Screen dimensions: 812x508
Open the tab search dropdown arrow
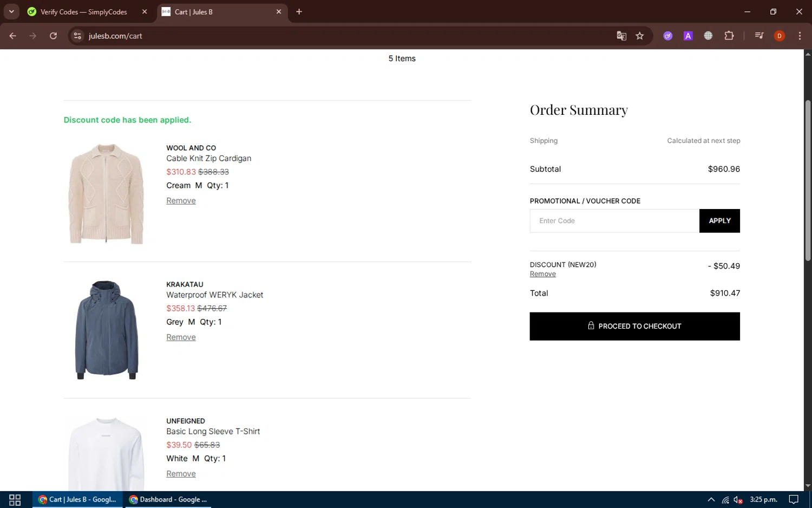(x=11, y=11)
